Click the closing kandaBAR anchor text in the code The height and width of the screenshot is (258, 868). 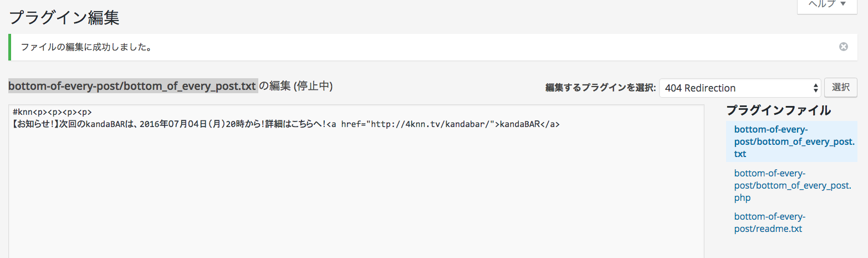coord(520,124)
